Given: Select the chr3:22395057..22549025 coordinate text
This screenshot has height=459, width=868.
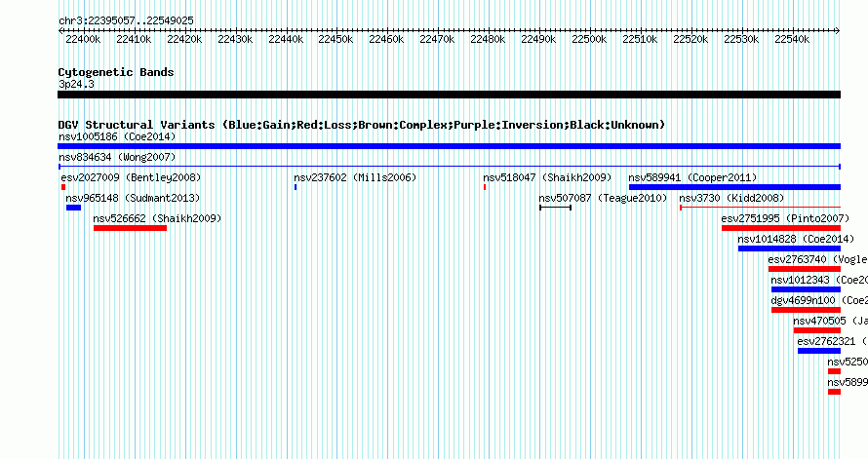Looking at the screenshot, I should (x=126, y=20).
